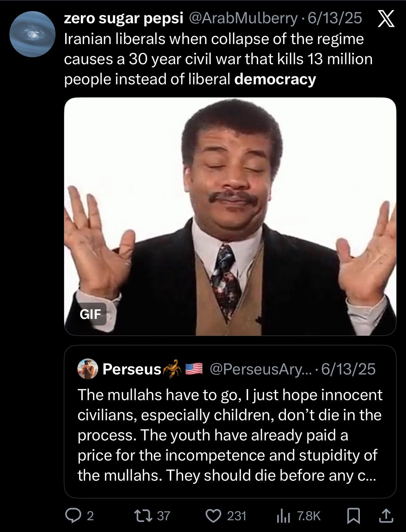Click the Perseus display name
The height and width of the screenshot is (532, 406).
(x=132, y=369)
